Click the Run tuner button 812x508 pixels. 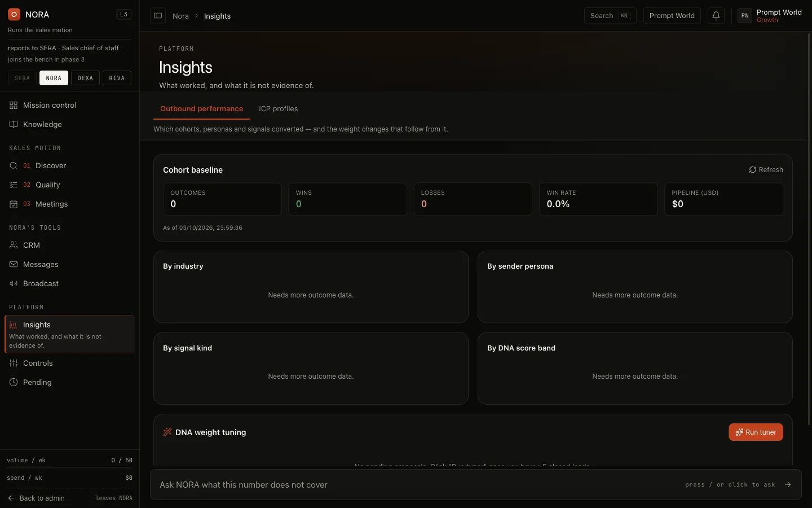tap(756, 432)
